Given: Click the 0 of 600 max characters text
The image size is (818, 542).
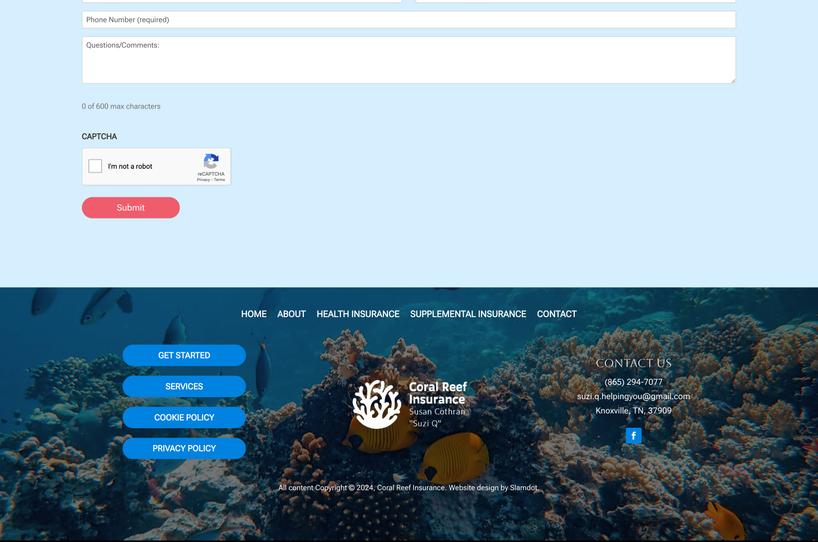Looking at the screenshot, I should 121,106.
